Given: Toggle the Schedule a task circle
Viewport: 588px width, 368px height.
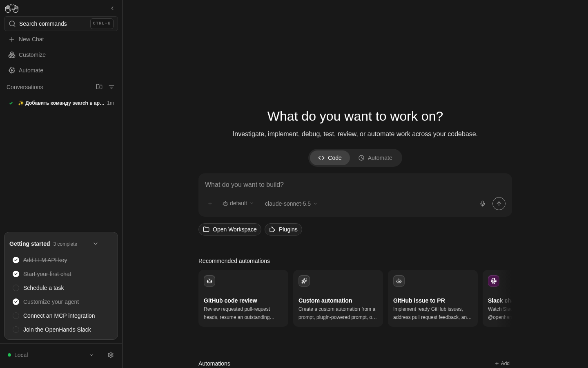Looking at the screenshot, I should click(x=16, y=288).
